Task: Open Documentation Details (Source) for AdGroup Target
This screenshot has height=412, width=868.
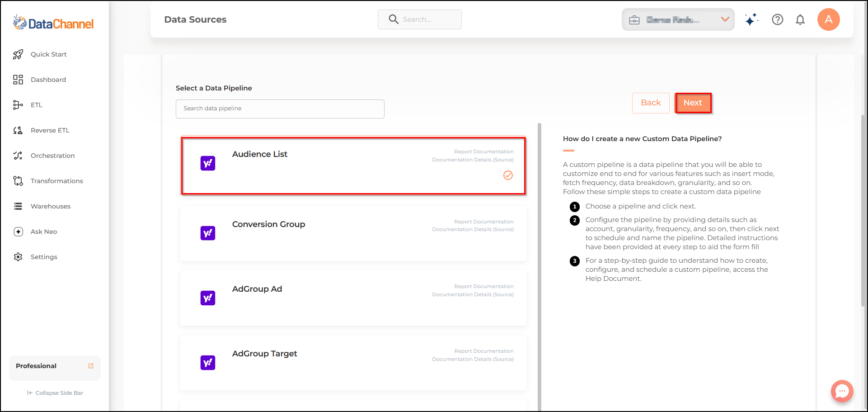Action: (x=473, y=359)
